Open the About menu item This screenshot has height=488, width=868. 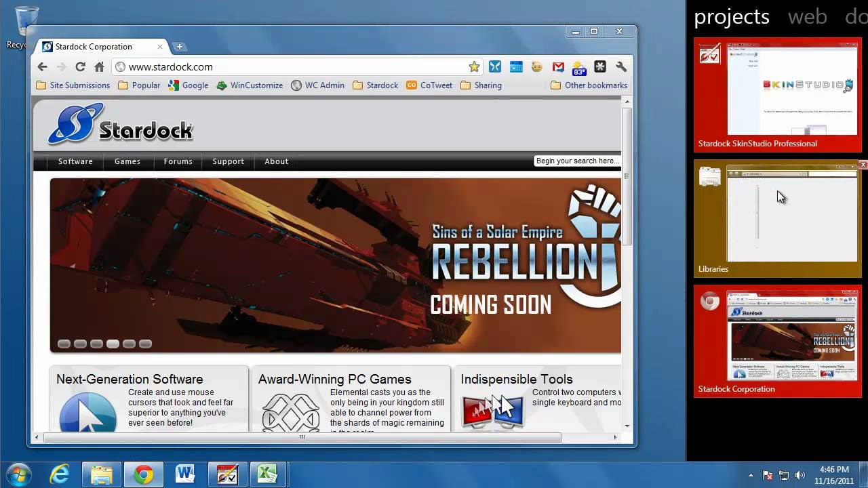(277, 161)
